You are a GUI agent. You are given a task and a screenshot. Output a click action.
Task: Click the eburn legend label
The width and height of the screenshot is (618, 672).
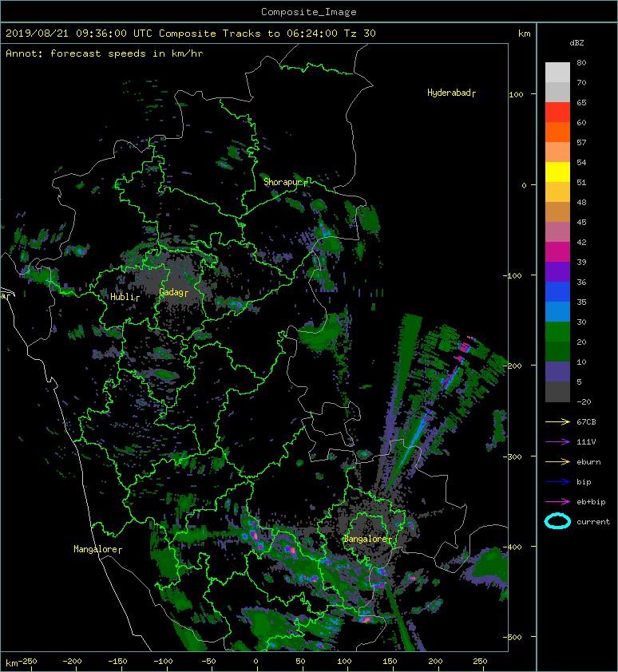point(588,462)
